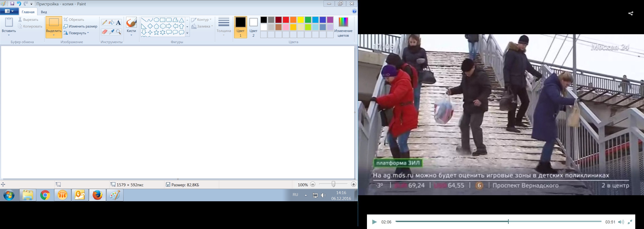Click the Save icon in title bar
This screenshot has height=229, width=644.
point(12,4)
